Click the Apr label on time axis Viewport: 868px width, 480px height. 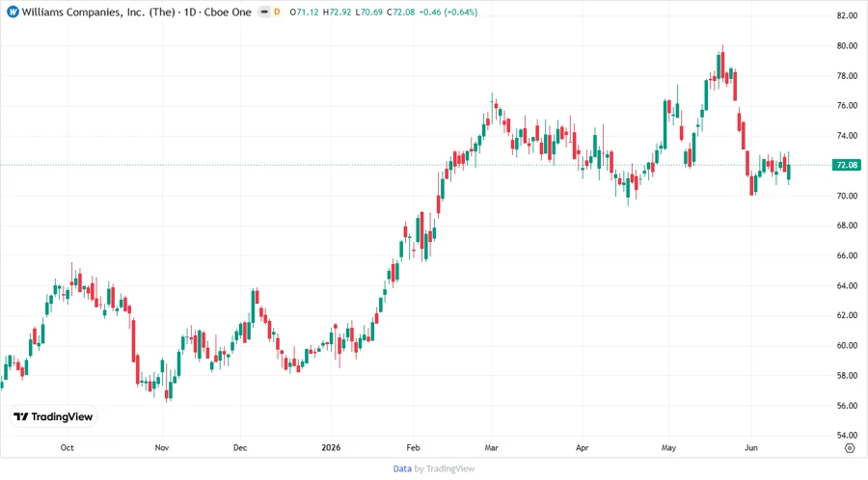click(x=582, y=447)
